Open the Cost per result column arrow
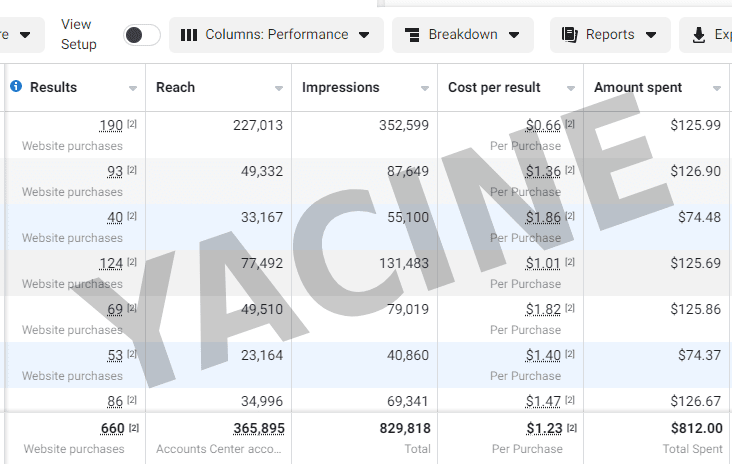Screen dimensions: 732x464 click(571, 88)
